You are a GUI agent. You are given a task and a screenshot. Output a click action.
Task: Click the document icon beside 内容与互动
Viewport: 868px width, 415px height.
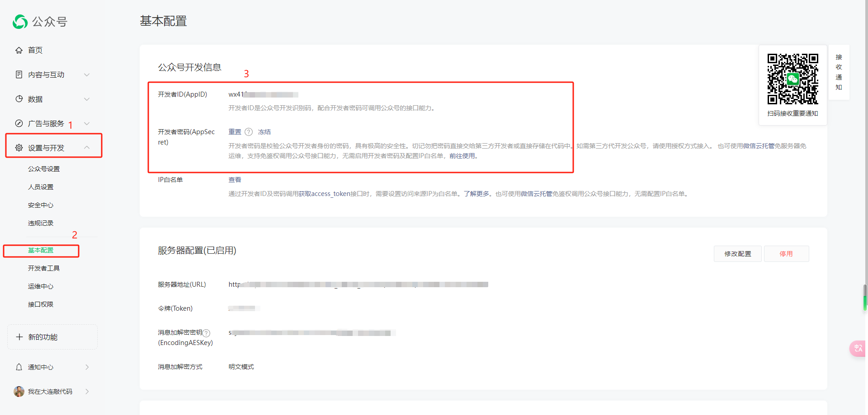tap(19, 75)
